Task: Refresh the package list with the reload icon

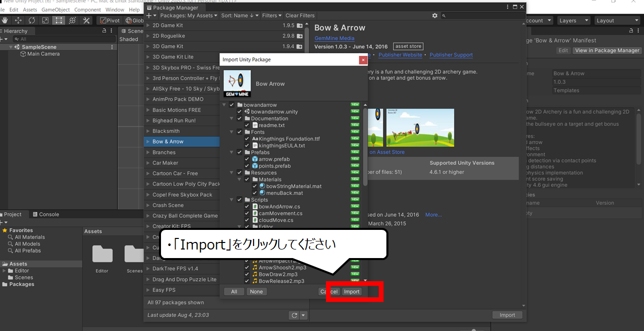Action: point(294,315)
